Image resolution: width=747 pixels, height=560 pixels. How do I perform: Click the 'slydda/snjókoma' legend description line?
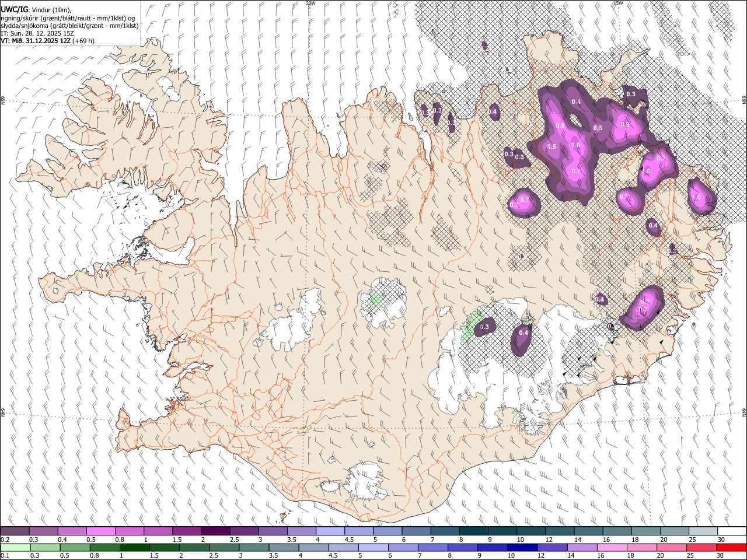[x=70, y=26]
